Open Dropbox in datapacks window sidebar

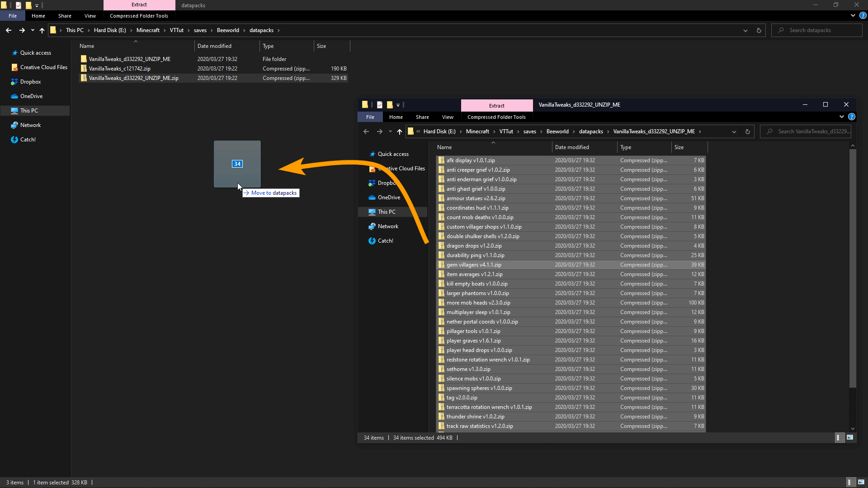[30, 82]
